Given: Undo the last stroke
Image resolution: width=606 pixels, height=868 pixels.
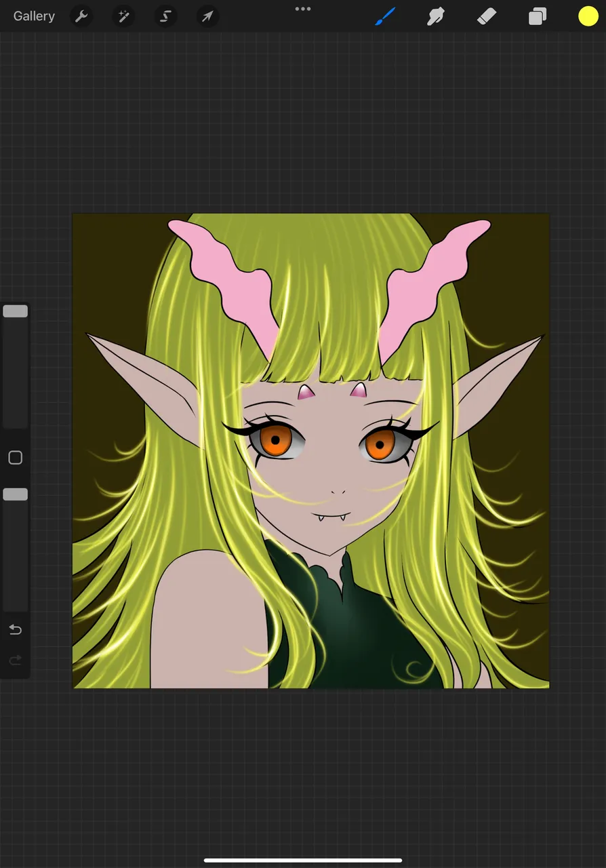Looking at the screenshot, I should [x=15, y=629].
